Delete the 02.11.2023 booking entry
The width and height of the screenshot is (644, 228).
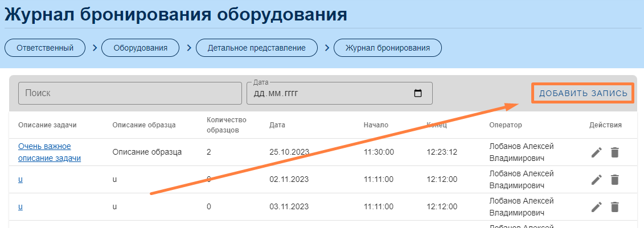coord(614,180)
